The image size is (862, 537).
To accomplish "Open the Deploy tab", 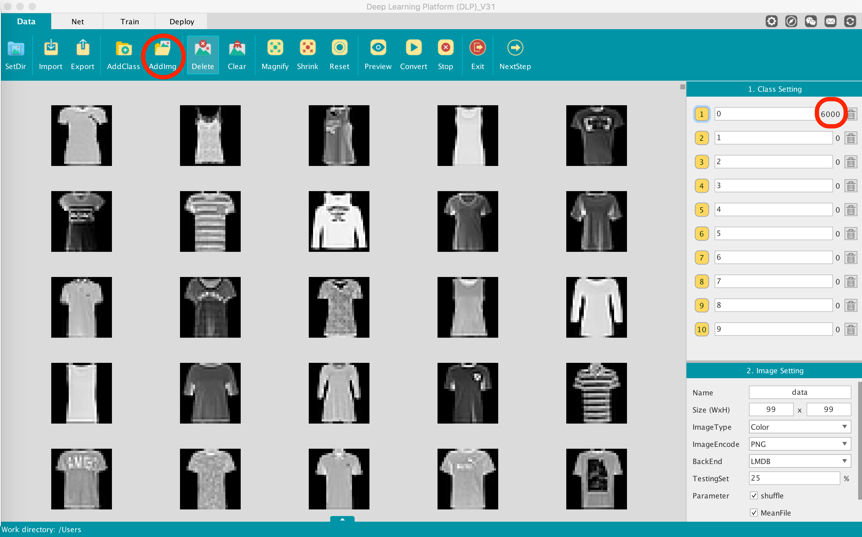I will click(182, 21).
